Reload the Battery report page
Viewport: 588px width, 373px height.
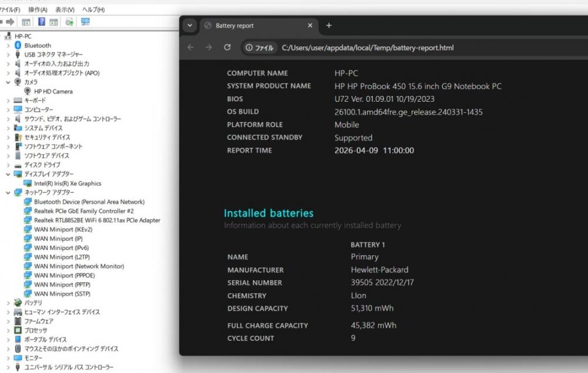[227, 48]
